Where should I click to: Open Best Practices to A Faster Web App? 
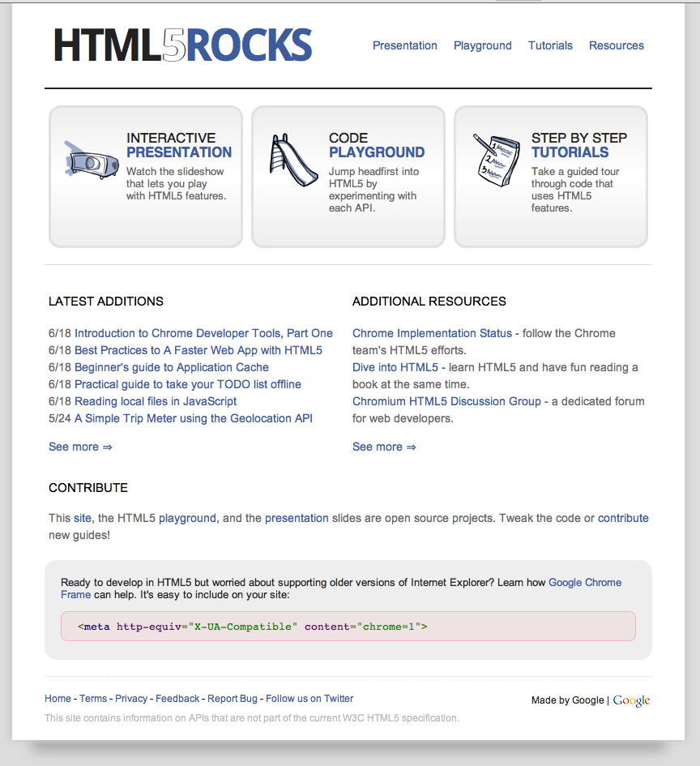click(x=198, y=350)
